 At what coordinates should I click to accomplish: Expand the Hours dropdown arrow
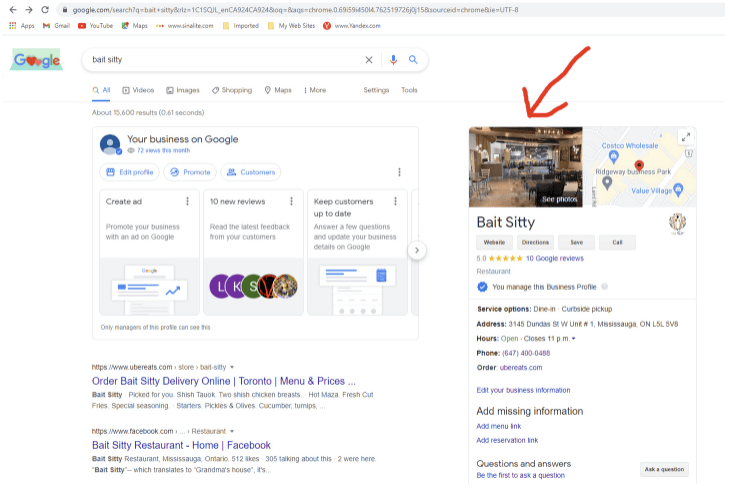[x=574, y=339]
